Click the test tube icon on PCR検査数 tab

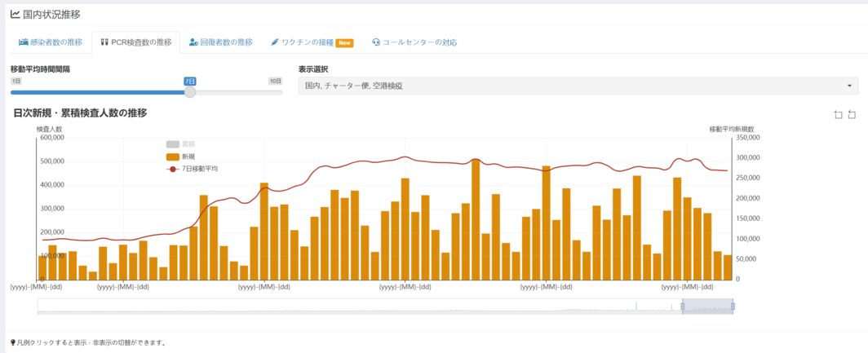pos(104,42)
